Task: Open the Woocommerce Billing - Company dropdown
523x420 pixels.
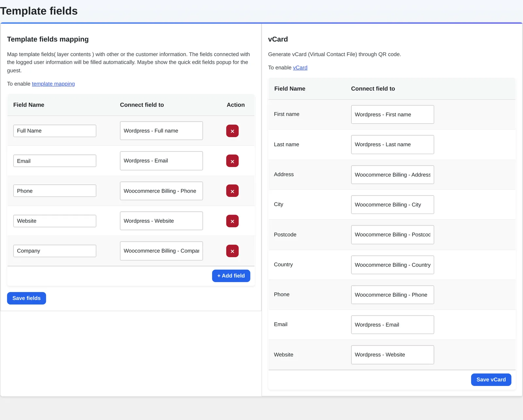Action: 161,251
